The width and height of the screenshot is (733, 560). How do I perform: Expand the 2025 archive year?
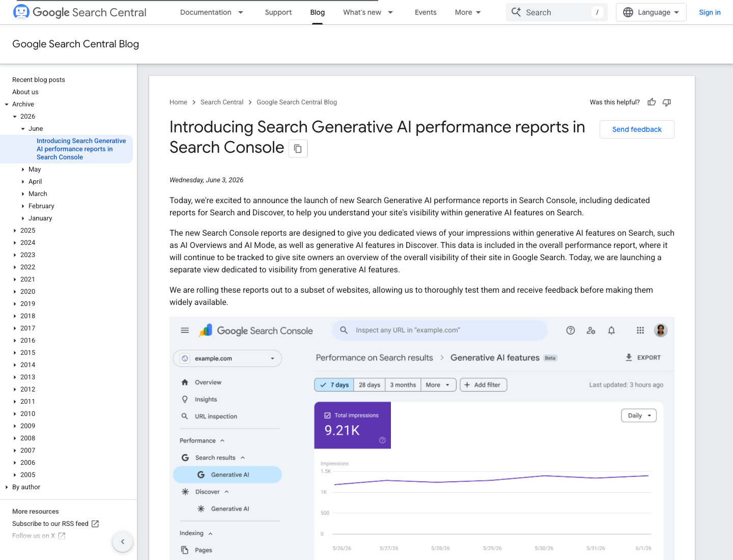pos(15,231)
